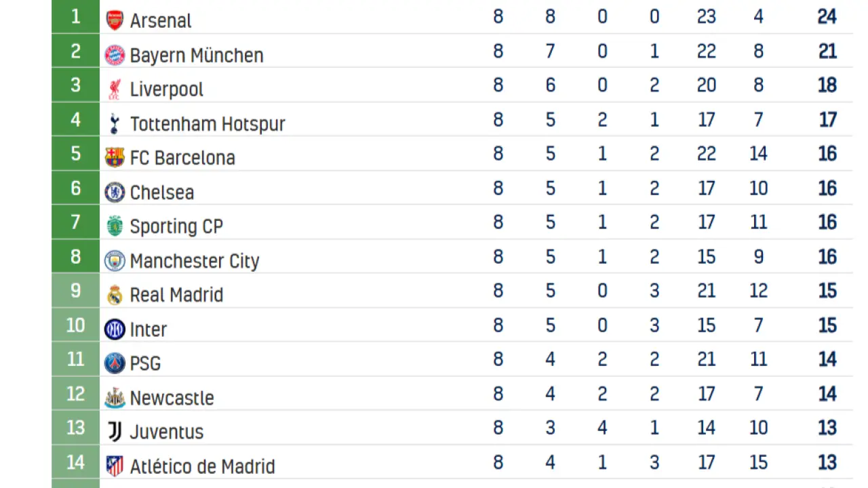Click the Arsenal club crest

115,20
